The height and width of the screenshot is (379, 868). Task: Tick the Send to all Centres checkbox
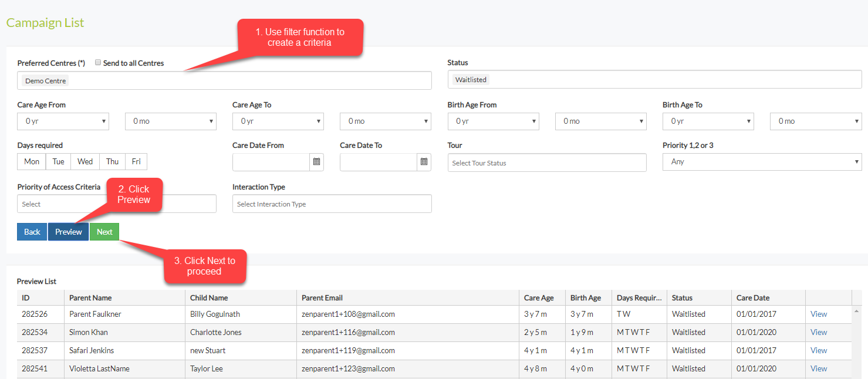[98, 63]
